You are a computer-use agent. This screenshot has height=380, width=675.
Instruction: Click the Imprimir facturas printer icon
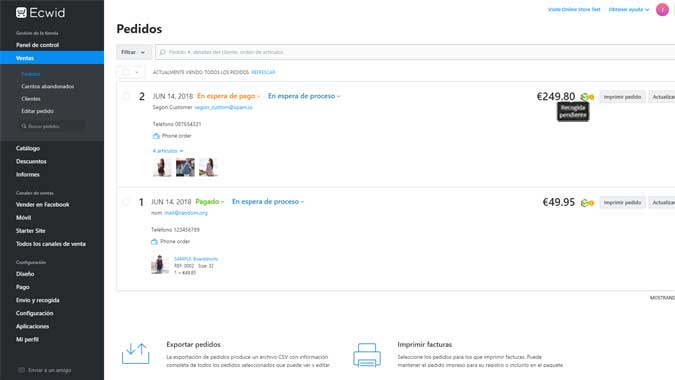[x=367, y=355]
